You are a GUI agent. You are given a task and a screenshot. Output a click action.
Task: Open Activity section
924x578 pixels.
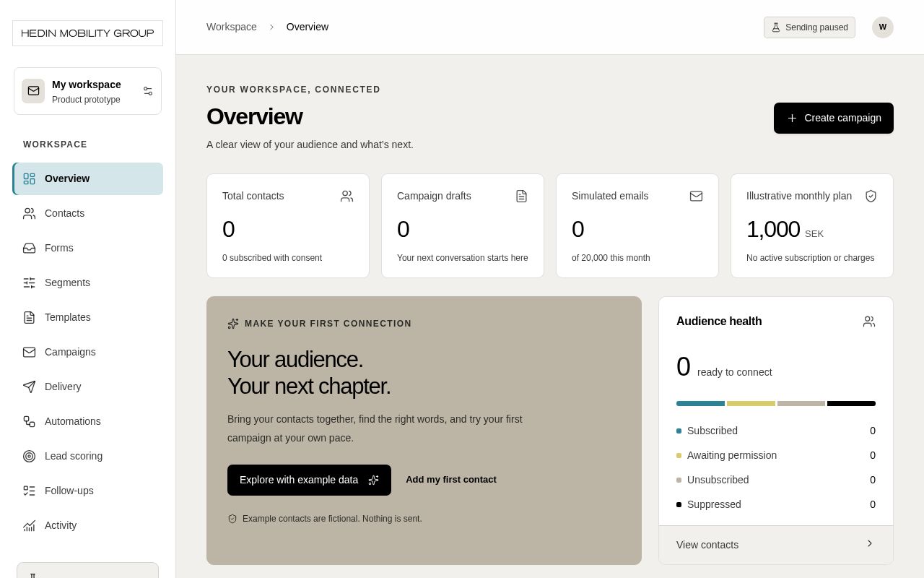pyautogui.click(x=87, y=525)
